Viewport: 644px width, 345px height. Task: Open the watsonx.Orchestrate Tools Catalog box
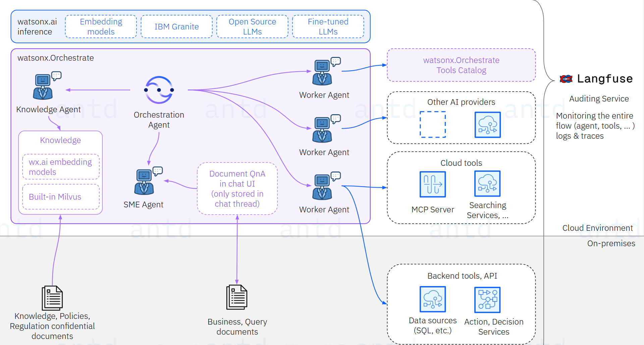click(x=461, y=65)
